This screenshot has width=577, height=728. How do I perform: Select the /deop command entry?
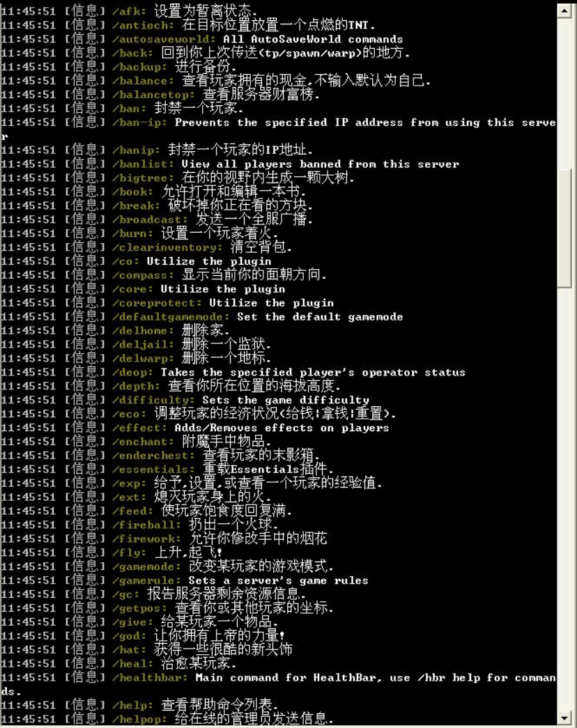[x=233, y=372]
